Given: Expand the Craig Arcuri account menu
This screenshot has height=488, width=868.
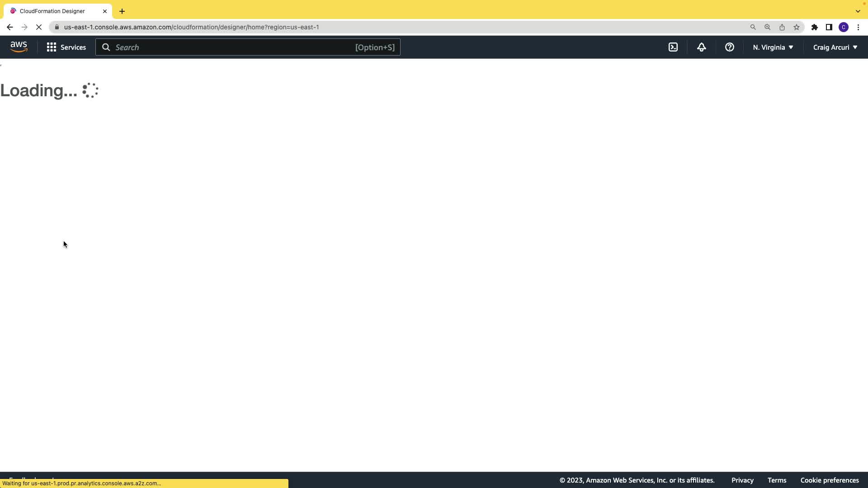Looking at the screenshot, I should pos(835,47).
